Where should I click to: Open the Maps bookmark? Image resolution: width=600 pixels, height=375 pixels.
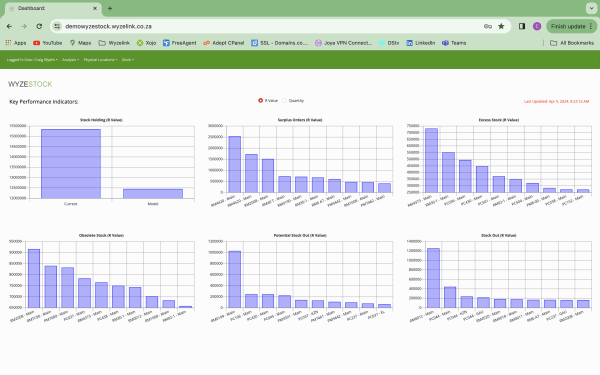pos(80,43)
